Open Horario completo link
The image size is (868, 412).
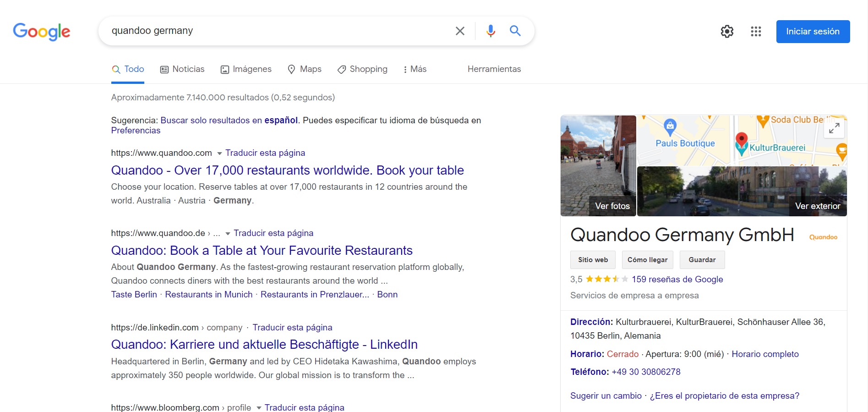[x=765, y=354]
